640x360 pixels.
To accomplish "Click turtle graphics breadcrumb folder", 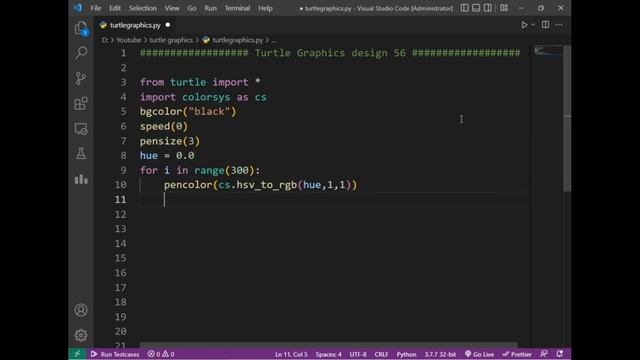I will [171, 40].
